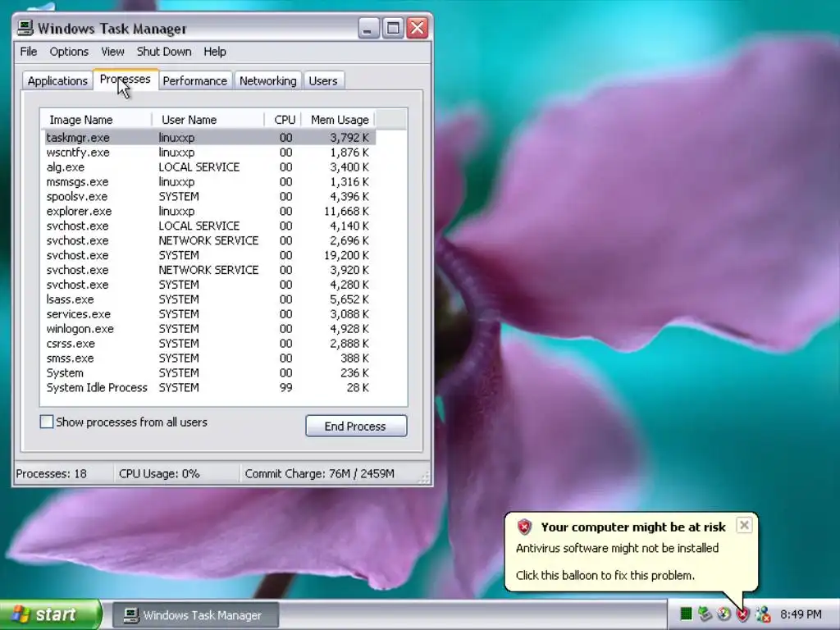Screen dimensions: 840x630
Task: Select the svchost.exe row using 4,140 K
Action: coord(210,226)
